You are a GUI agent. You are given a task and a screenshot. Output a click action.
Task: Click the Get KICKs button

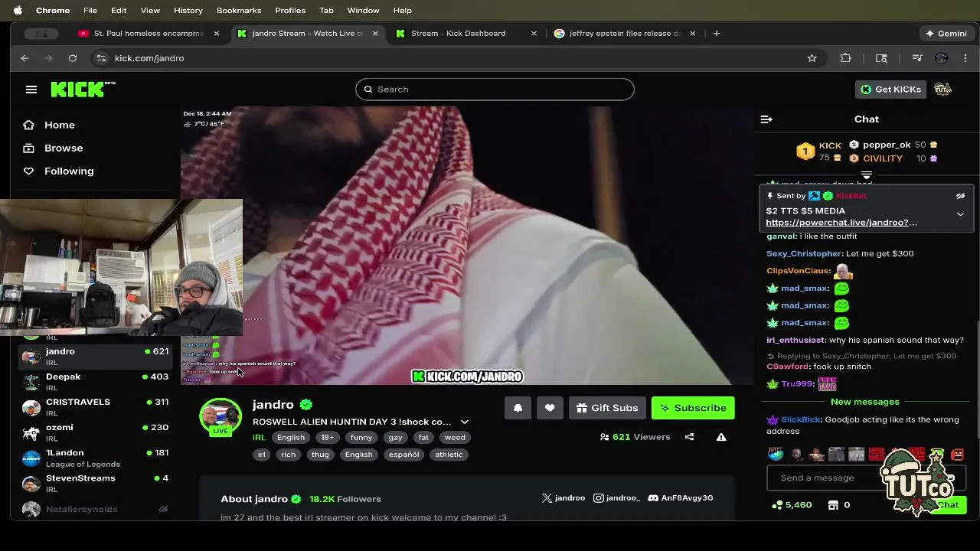pyautogui.click(x=890, y=90)
